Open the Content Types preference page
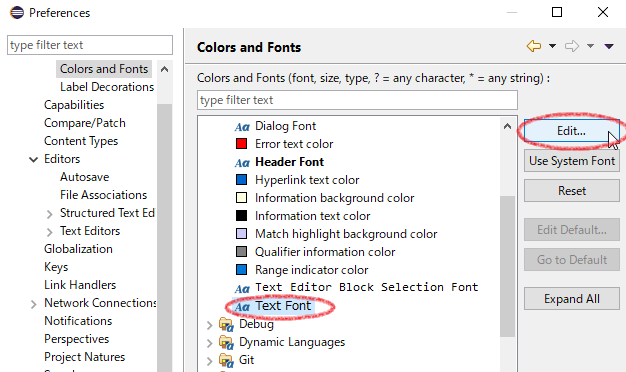Image resolution: width=626 pixels, height=372 pixels. pos(81,140)
